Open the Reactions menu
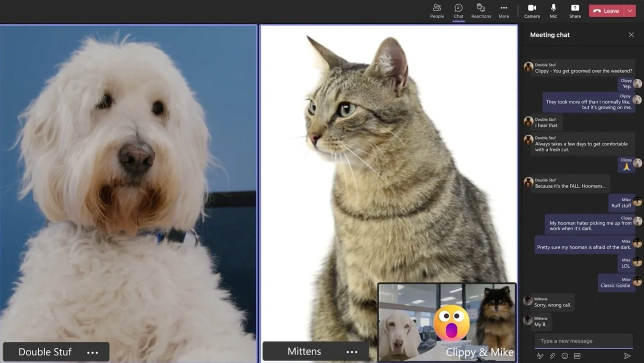Image resolution: width=644 pixels, height=363 pixels. click(481, 11)
